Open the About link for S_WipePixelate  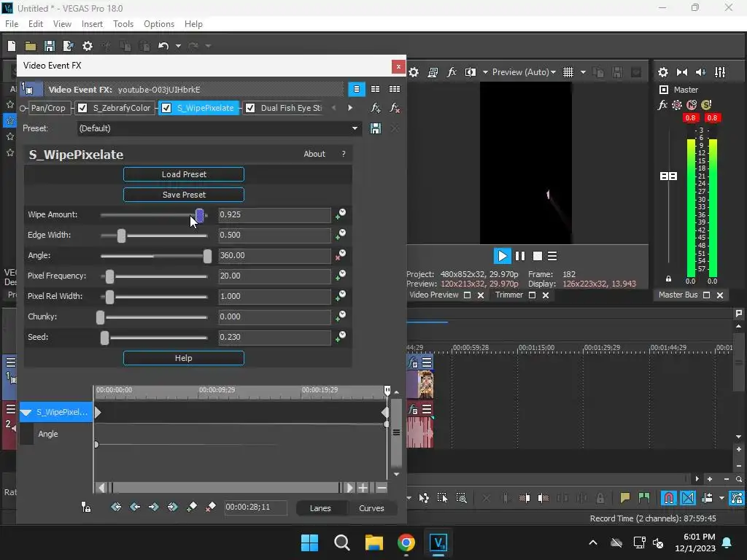pyautogui.click(x=314, y=154)
